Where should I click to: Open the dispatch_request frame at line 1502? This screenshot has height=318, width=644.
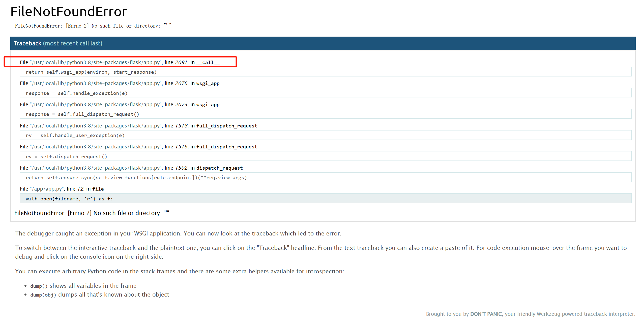coord(131,168)
